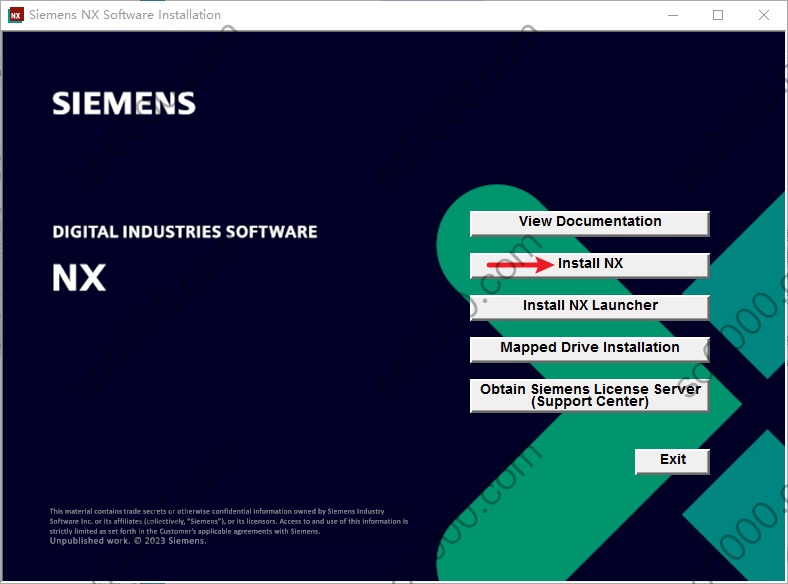Click the SIEMENS logo text
The image size is (788, 584).
click(124, 104)
